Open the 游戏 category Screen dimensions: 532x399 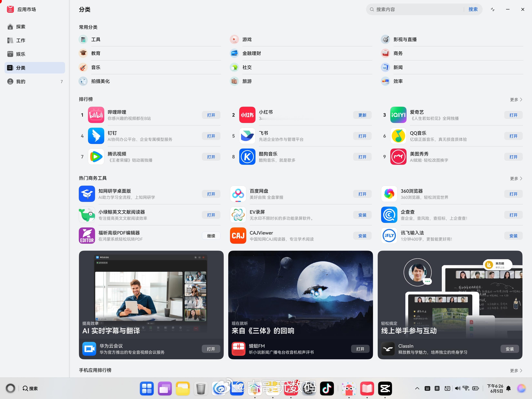(301, 39)
